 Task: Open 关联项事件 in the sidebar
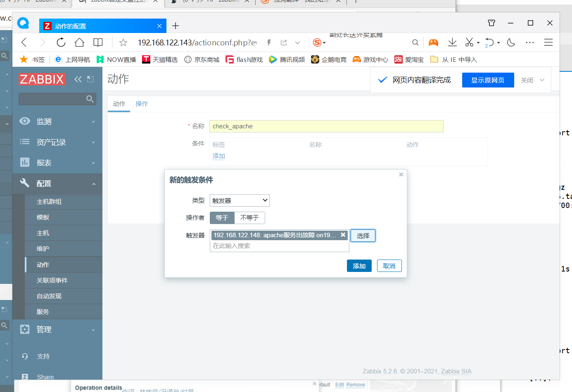coord(64,281)
